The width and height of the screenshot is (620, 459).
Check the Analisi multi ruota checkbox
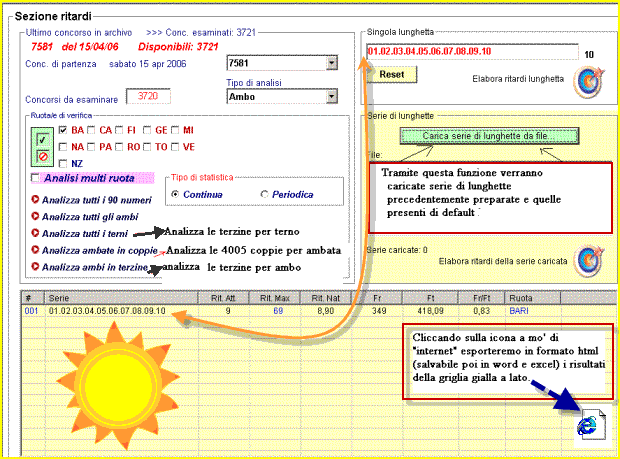35,178
